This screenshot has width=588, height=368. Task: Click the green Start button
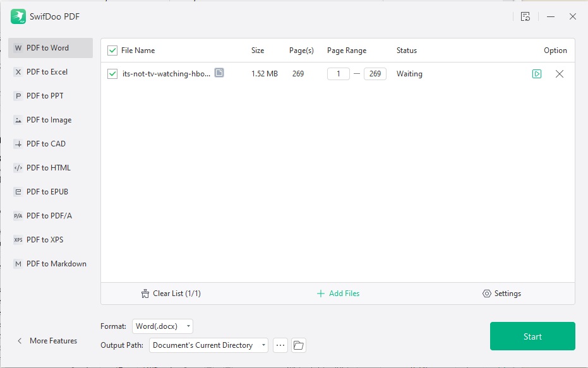click(532, 336)
